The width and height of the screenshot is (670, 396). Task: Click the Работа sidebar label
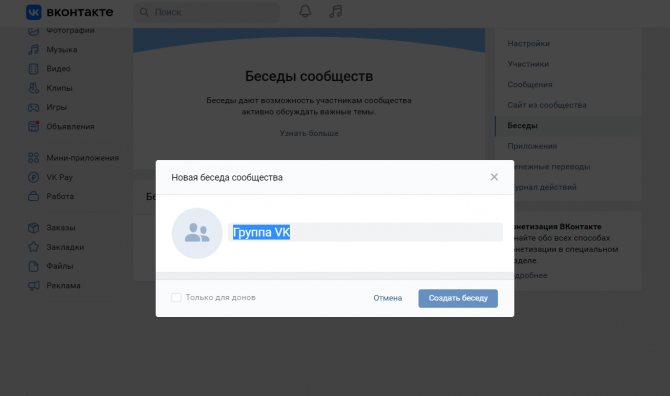pyautogui.click(x=60, y=197)
